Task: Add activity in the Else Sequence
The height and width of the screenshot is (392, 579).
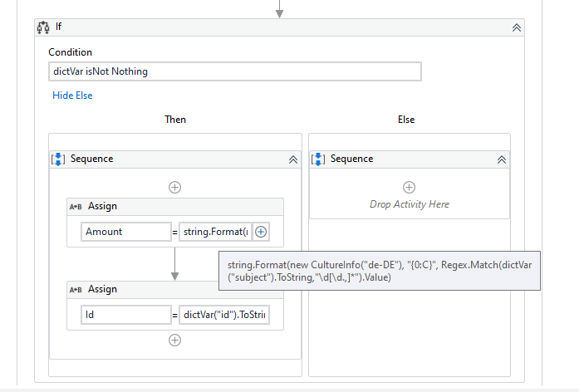Action: tap(409, 188)
